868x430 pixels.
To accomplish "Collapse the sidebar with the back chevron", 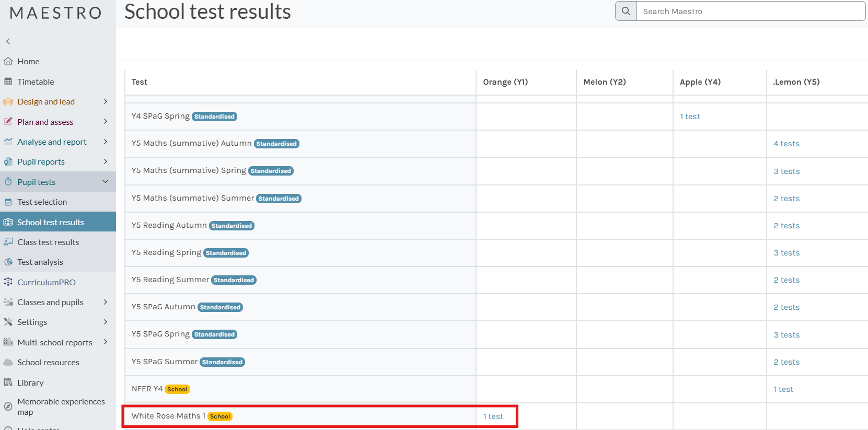I will pos(8,41).
